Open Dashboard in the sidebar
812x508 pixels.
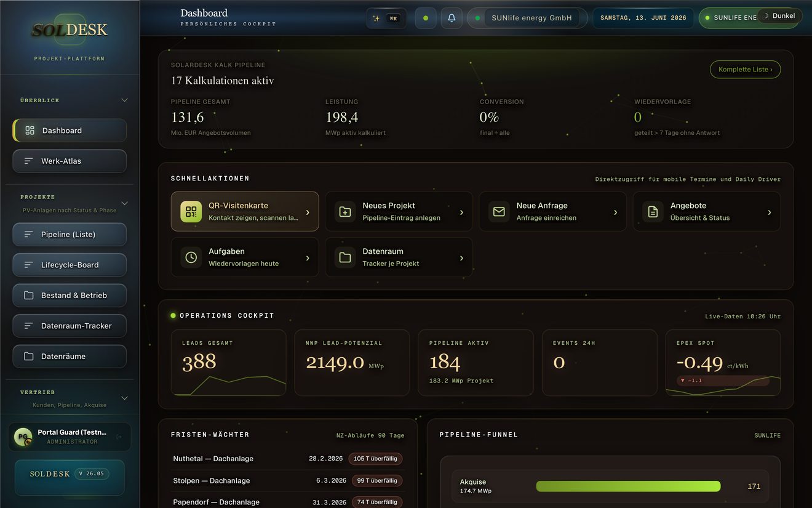(70, 131)
